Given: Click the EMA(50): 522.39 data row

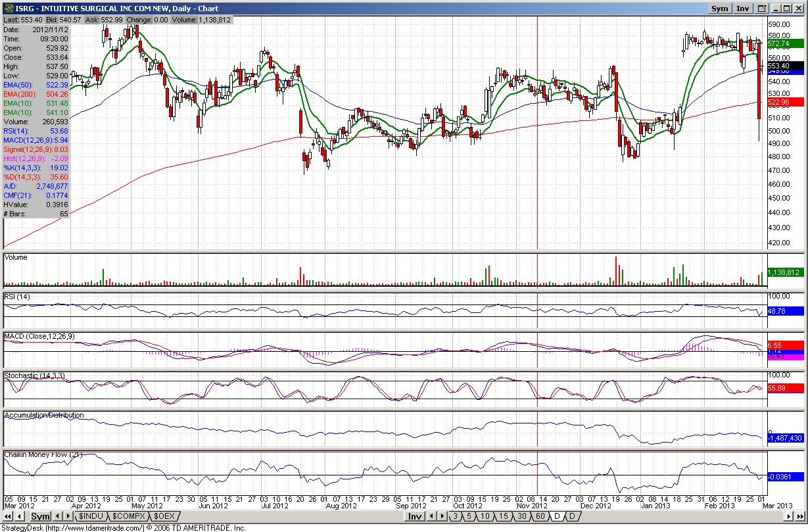Looking at the screenshot, I should point(36,85).
